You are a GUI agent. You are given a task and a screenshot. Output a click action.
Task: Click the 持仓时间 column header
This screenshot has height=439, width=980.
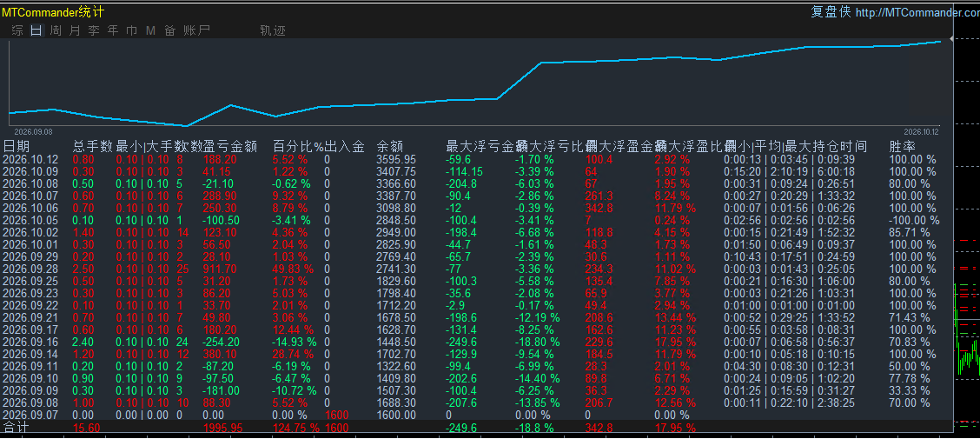tap(839, 146)
